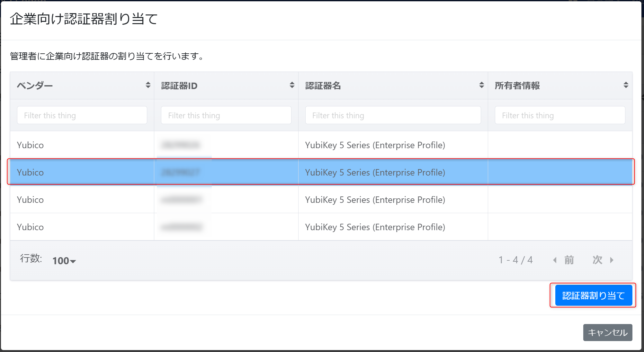
Task: Click the ベンダー filter input field
Action: point(82,115)
